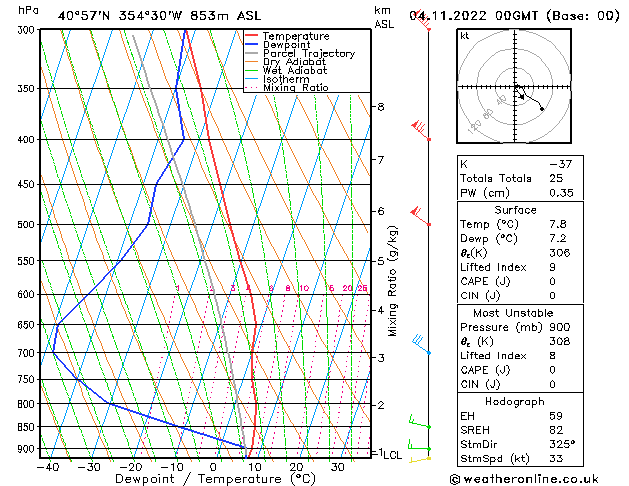629x486 pixels.
Task: Click the orange Dry Adiabat legend line
Action: (251, 61)
